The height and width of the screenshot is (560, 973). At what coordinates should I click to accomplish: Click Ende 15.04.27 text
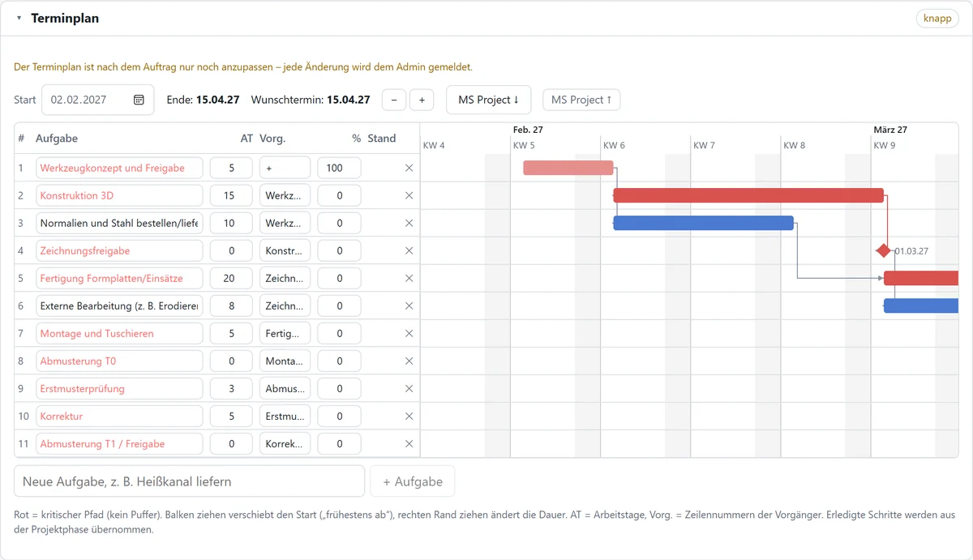pos(203,100)
